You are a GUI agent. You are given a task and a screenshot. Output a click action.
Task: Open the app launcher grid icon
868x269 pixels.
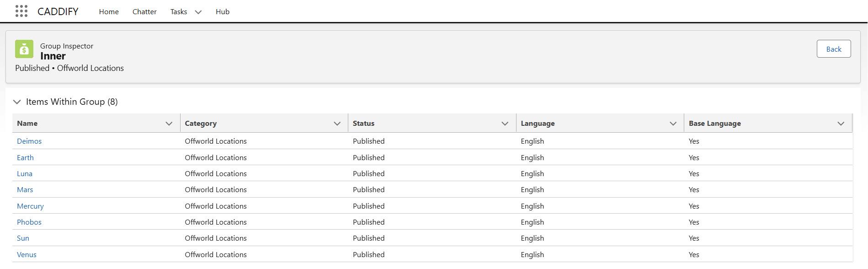click(21, 11)
